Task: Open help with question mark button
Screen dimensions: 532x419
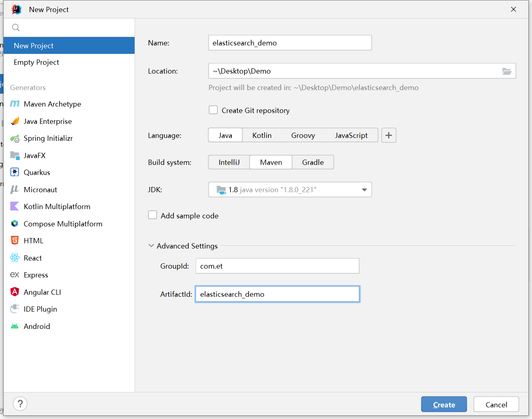Action: [20, 403]
